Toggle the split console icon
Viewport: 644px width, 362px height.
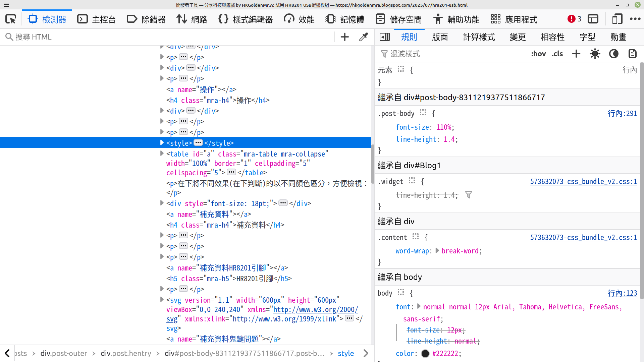593,19
